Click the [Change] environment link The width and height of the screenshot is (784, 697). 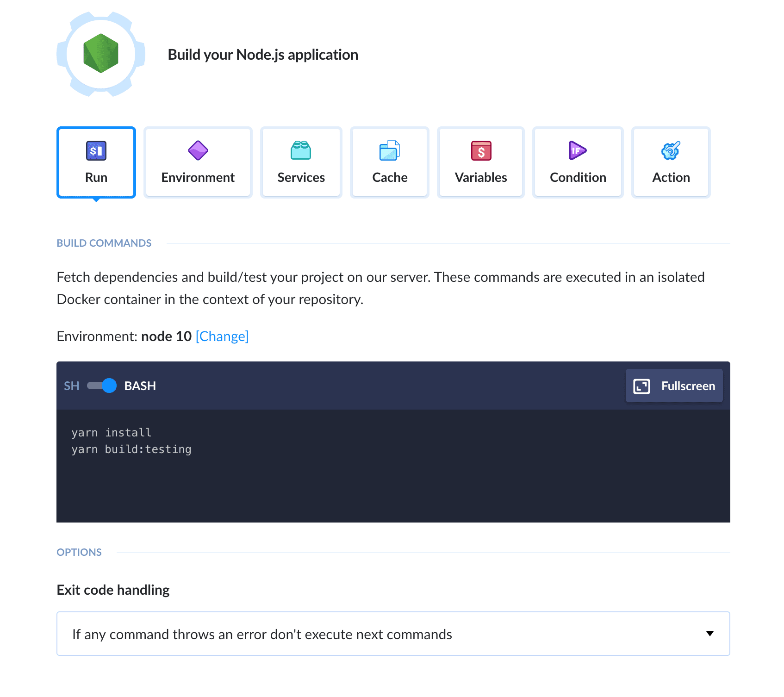click(x=222, y=336)
